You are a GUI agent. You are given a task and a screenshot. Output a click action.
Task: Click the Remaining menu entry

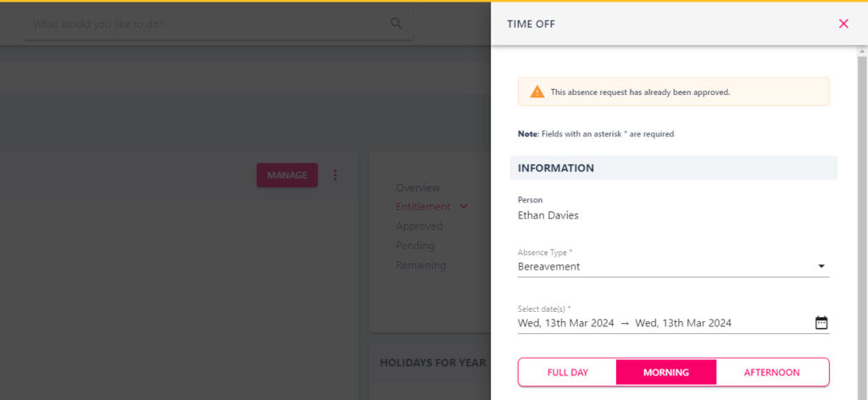420,265
